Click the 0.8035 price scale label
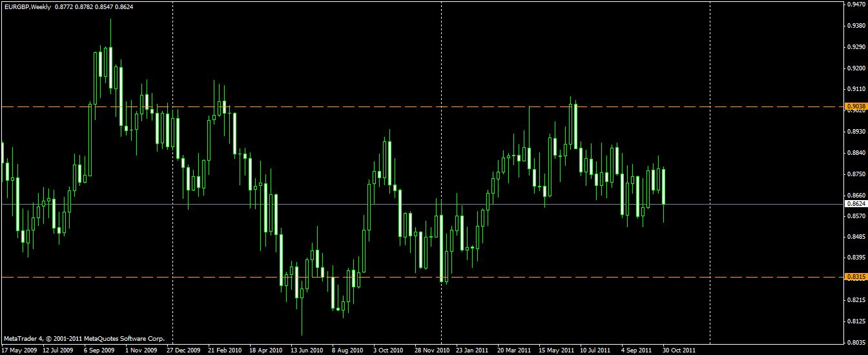The image size is (868, 355). click(x=856, y=343)
